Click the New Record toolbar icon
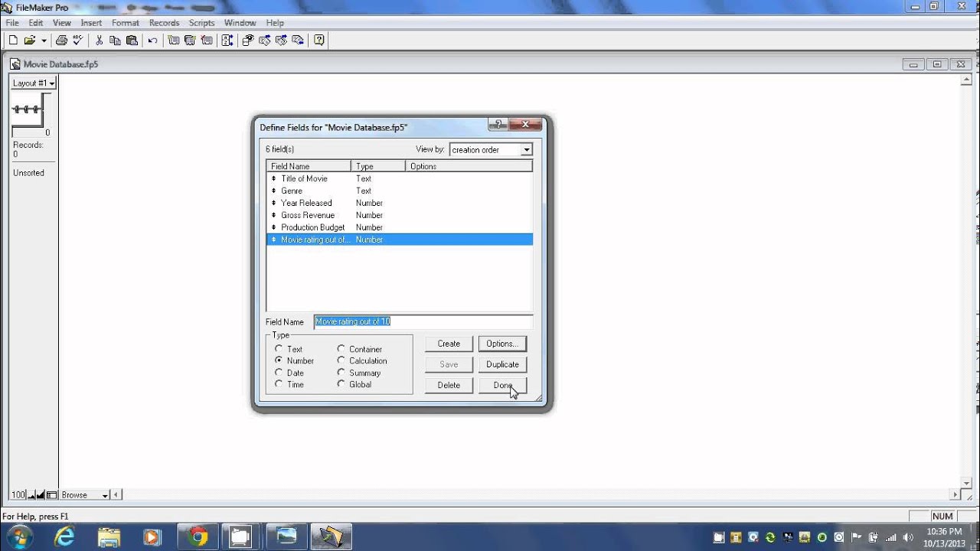 [174, 41]
